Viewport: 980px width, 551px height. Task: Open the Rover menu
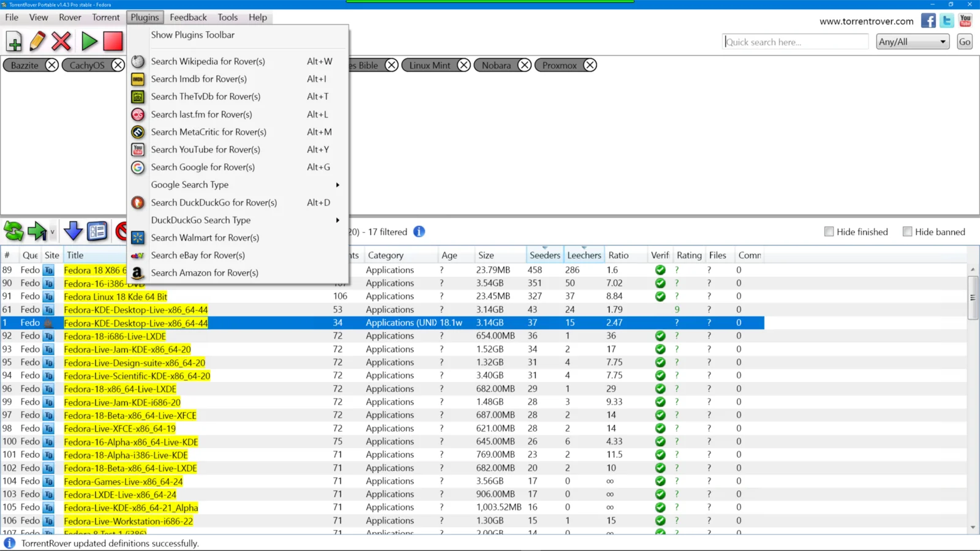70,17
